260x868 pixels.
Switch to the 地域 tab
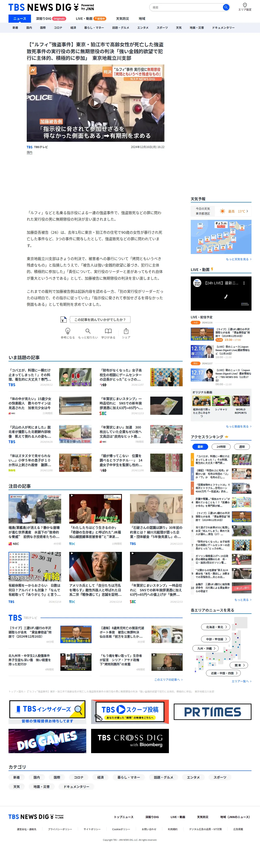(x=142, y=19)
